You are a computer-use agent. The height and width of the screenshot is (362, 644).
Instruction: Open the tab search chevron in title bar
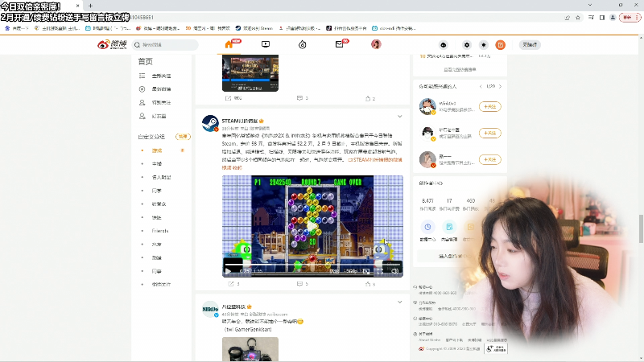pyautogui.click(x=590, y=5)
